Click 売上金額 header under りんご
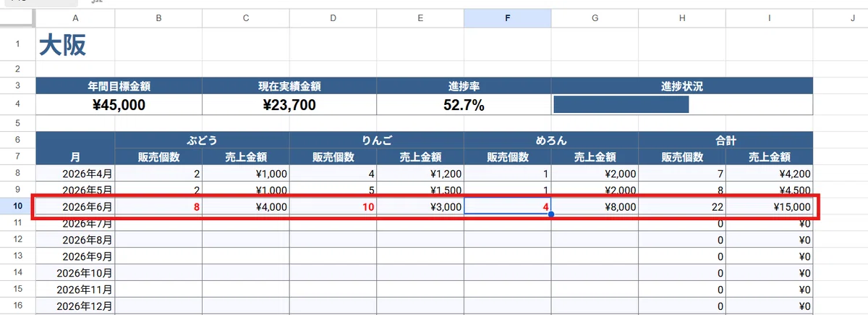868x315 pixels. (420, 156)
